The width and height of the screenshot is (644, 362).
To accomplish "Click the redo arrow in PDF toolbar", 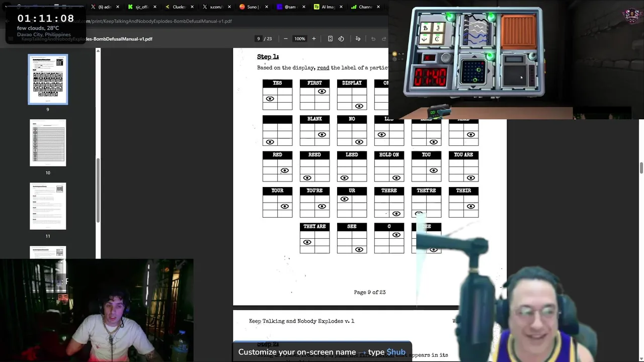I will click(384, 39).
